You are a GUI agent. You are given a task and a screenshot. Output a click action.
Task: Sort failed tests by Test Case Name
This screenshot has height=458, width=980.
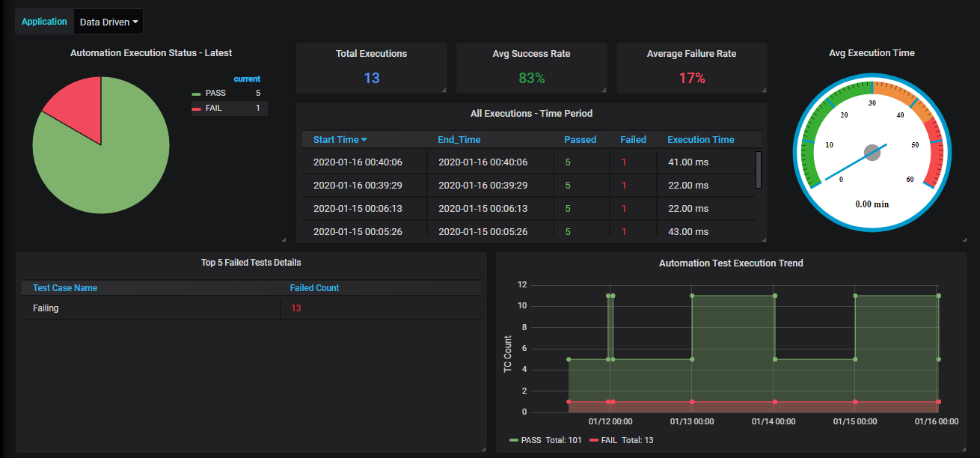click(65, 287)
